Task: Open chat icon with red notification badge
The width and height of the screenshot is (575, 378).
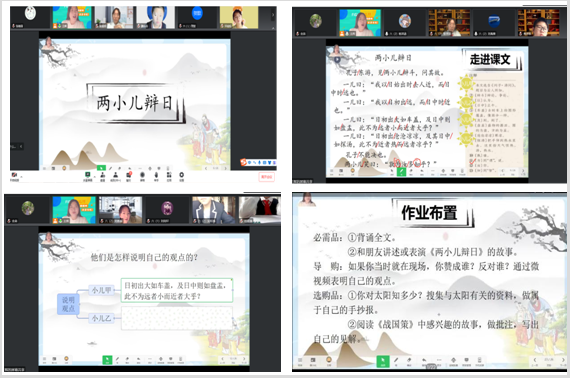Action: tap(129, 175)
